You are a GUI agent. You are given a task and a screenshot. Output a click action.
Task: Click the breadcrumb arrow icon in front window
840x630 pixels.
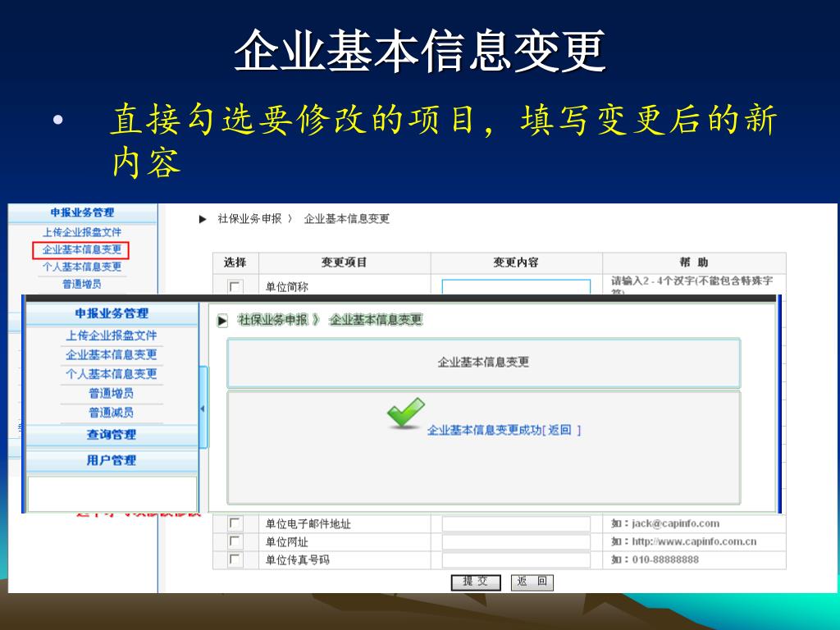222,321
